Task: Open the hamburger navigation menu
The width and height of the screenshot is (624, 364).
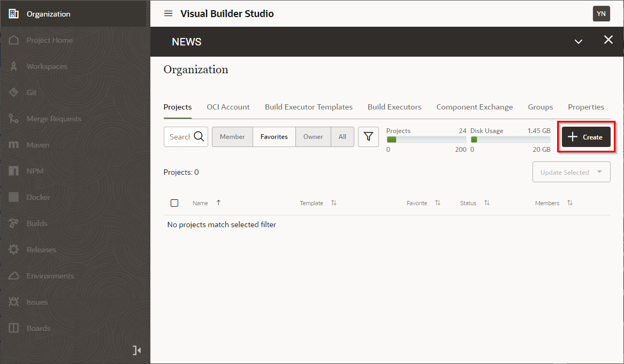Action: [x=168, y=14]
